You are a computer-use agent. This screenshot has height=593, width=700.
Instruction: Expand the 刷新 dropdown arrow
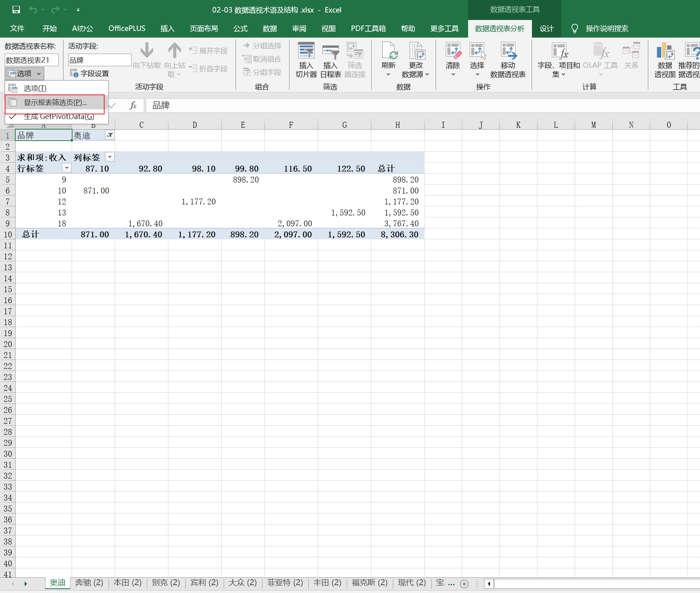(388, 74)
